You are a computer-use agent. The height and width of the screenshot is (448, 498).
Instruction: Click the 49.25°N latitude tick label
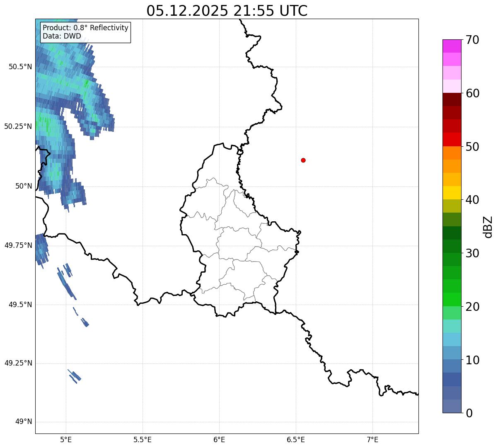(x=18, y=363)
